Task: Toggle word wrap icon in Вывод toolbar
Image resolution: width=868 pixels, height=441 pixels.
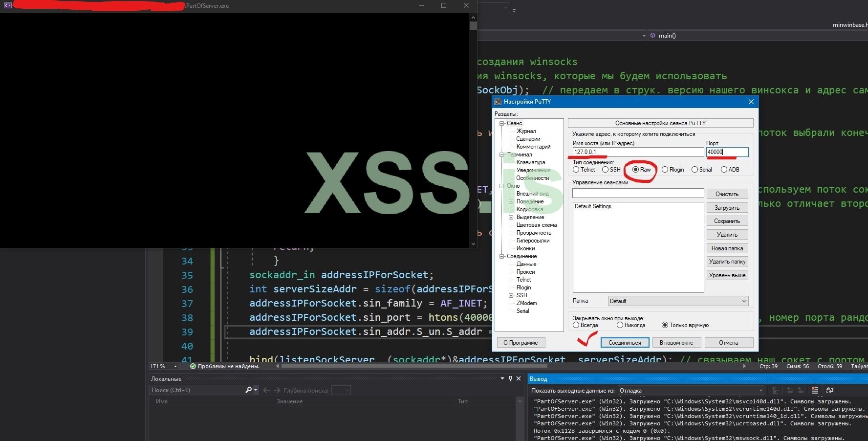Action: pyautogui.click(x=829, y=390)
